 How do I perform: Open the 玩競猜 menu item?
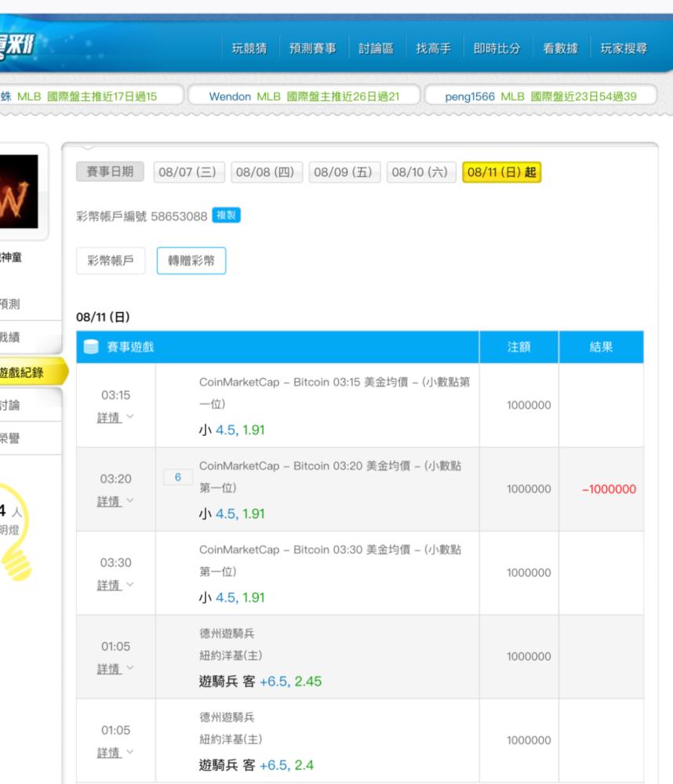pos(249,49)
